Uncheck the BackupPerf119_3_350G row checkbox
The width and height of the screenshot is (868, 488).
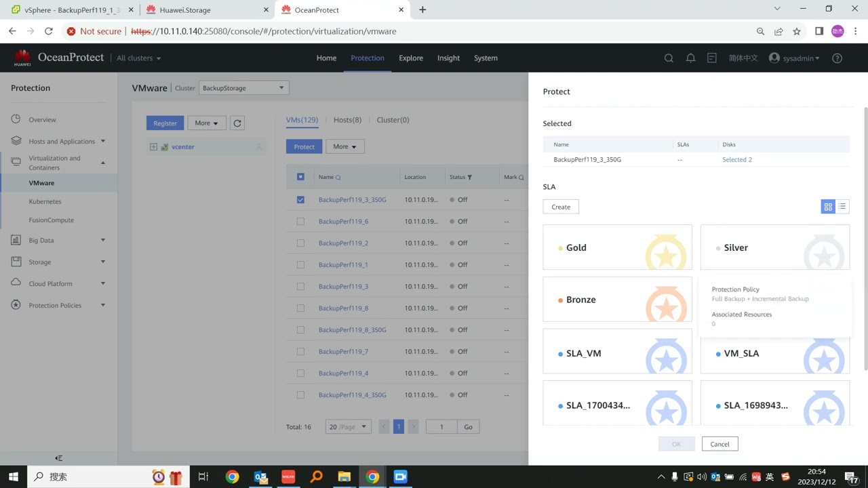click(300, 200)
